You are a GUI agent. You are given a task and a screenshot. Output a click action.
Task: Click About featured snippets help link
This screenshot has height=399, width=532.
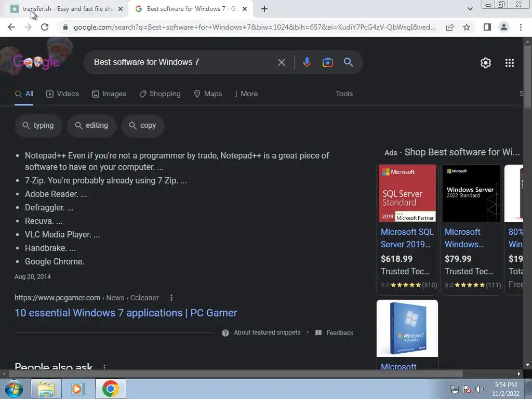[267, 332]
